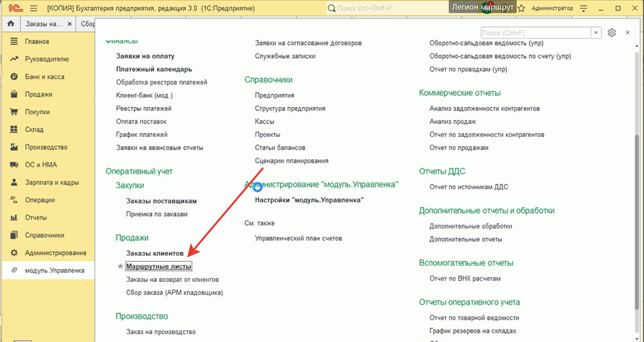This screenshot has height=342, width=644.
Task: Open the title bar service menu dropdown
Action: click(584, 8)
